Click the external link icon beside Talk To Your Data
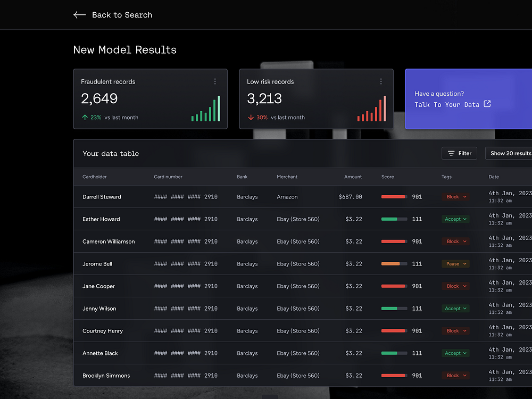This screenshot has width=532, height=399. point(487,104)
